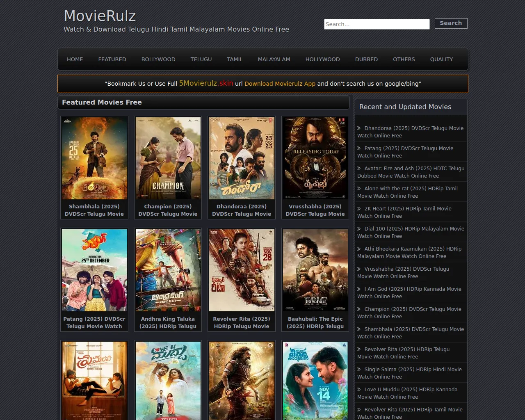The width and height of the screenshot is (525, 420).
Task: Click the Vrusshabha (2025) DVDScr title caption
Action: [x=315, y=210]
